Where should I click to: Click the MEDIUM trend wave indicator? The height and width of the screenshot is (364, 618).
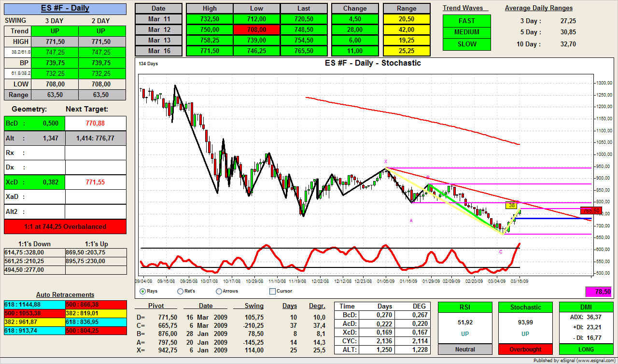click(x=466, y=32)
